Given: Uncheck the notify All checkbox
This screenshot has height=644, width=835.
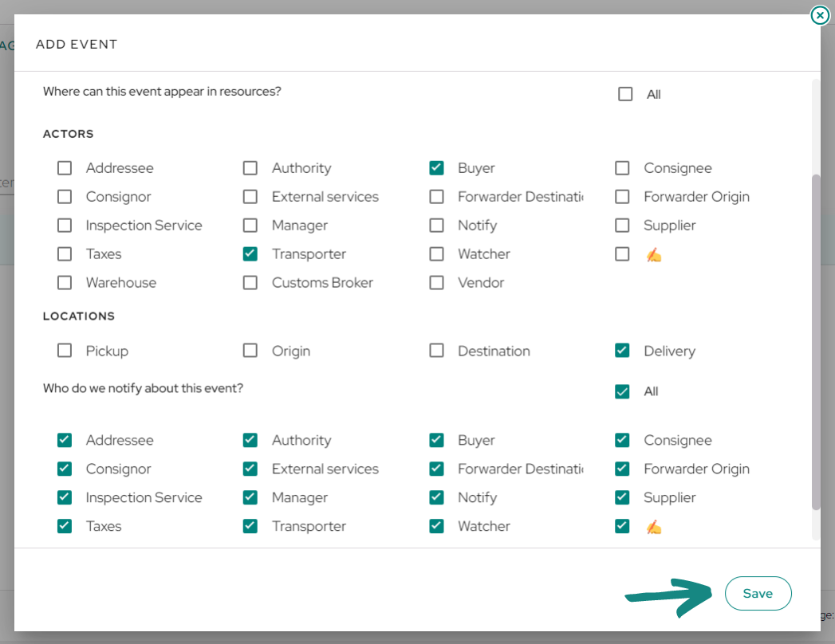Looking at the screenshot, I should tap(622, 391).
